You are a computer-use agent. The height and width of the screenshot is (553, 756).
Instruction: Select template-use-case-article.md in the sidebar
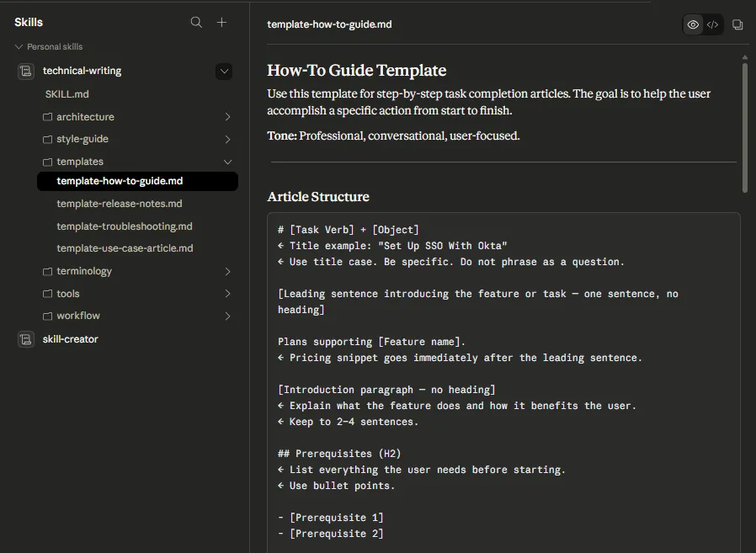click(126, 247)
